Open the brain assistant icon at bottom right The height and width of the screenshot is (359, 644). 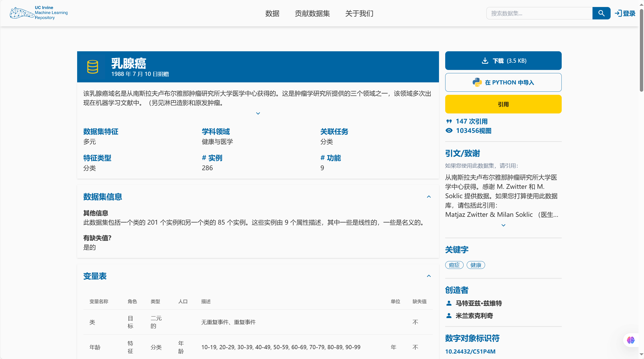pos(631,340)
